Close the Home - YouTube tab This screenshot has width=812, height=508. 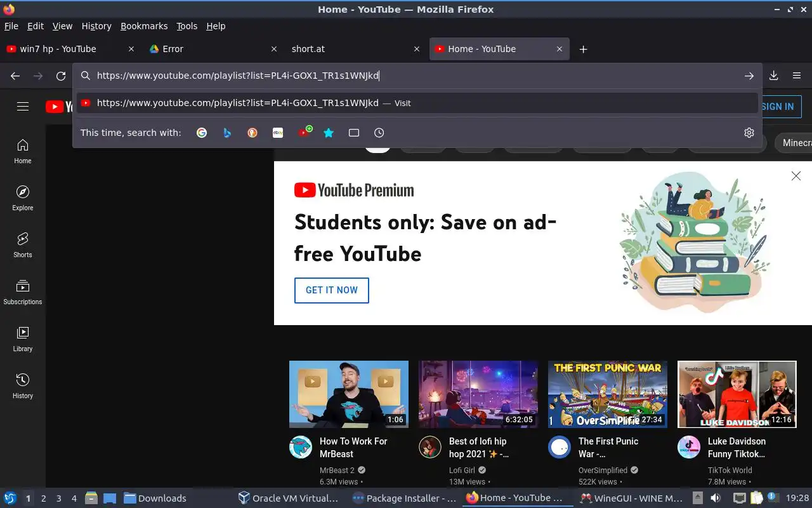click(x=560, y=49)
